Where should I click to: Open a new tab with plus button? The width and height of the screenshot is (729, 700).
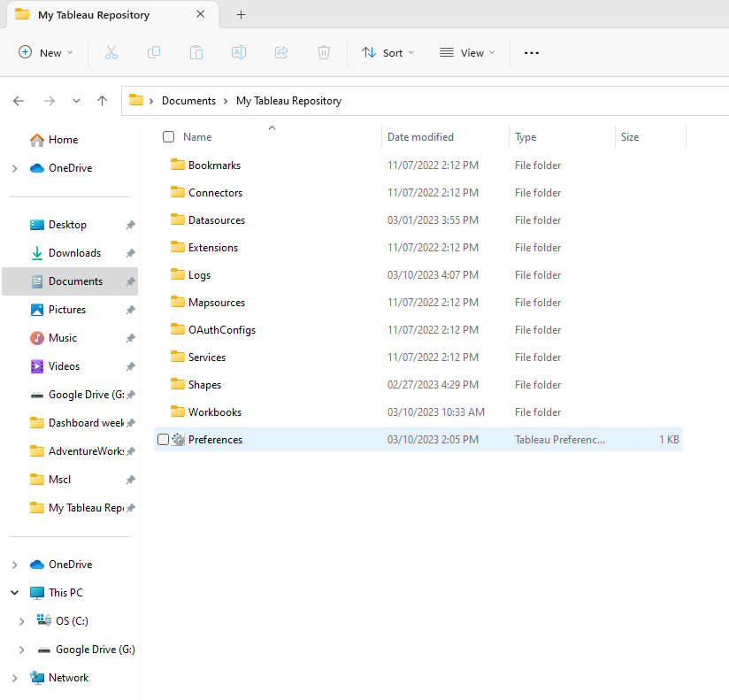[x=242, y=15]
